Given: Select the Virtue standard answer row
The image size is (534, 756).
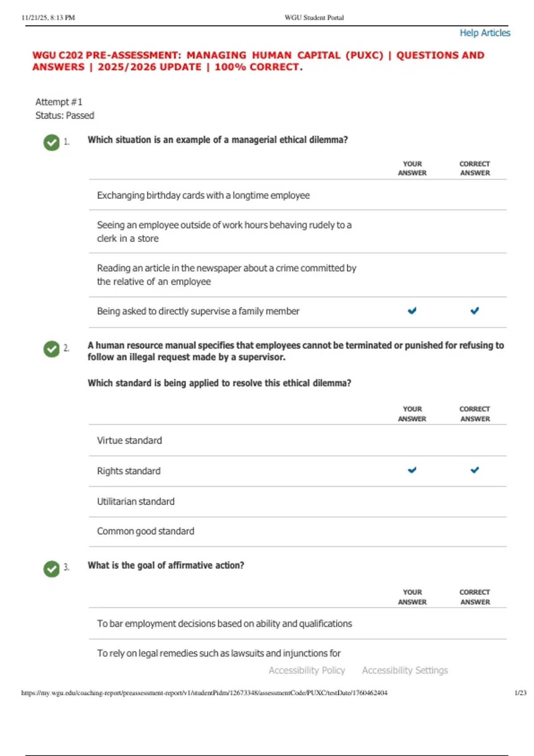Looking at the screenshot, I should click(x=297, y=440).
